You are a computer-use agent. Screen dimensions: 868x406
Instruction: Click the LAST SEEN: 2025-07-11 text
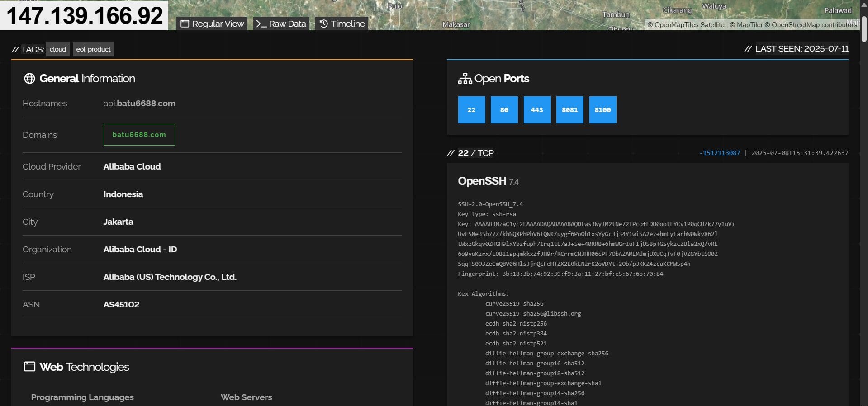(802, 48)
